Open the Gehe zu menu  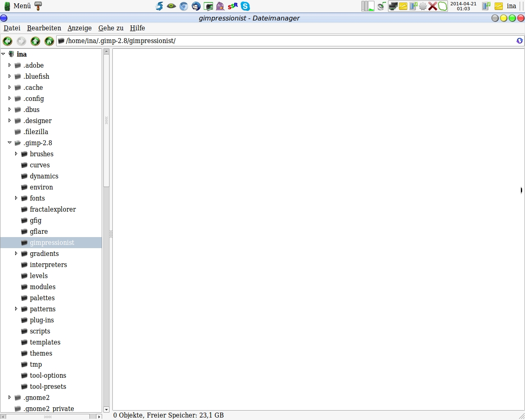click(111, 28)
